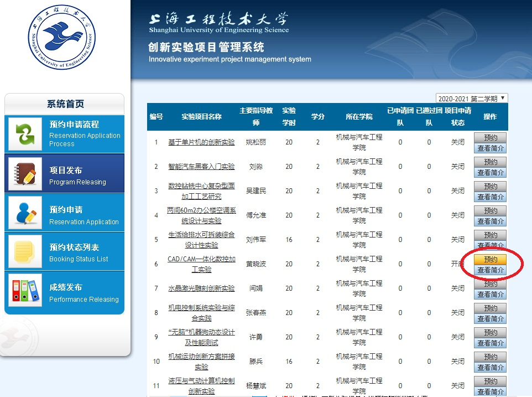View intro for 智能汽车黑客入门实验

491,173
